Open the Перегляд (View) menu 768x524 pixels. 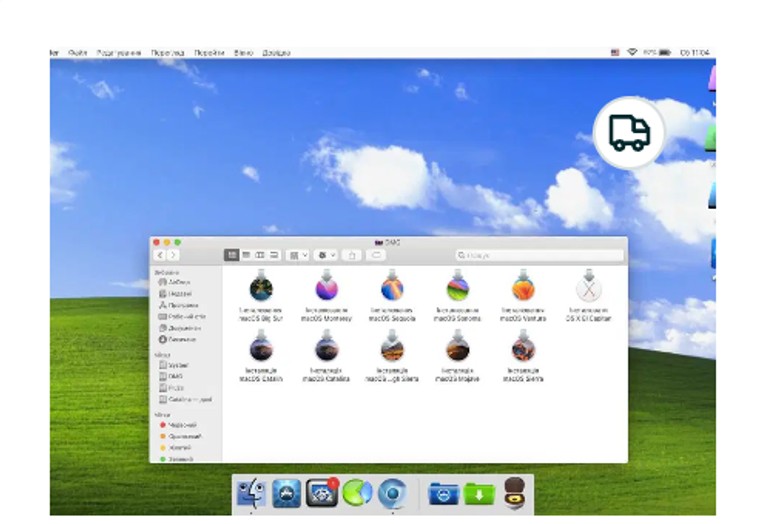pyautogui.click(x=168, y=52)
